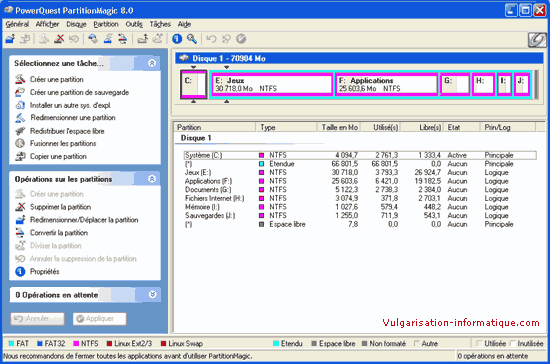Click the icon beside Copier une partition

pyautogui.click(x=20, y=156)
